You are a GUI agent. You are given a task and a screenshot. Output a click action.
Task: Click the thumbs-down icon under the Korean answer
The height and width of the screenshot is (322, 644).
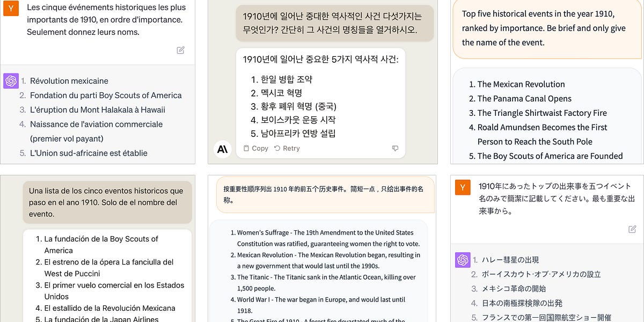tap(396, 148)
